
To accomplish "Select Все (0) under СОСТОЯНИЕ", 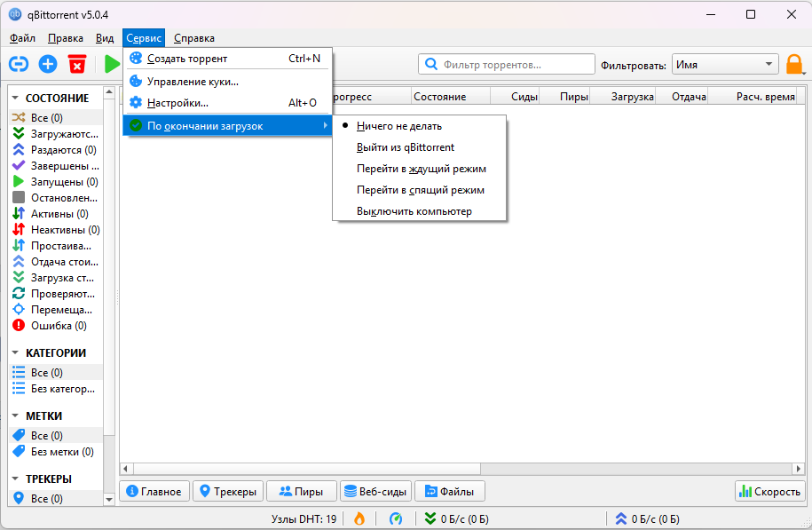I will pyautogui.click(x=55, y=117).
